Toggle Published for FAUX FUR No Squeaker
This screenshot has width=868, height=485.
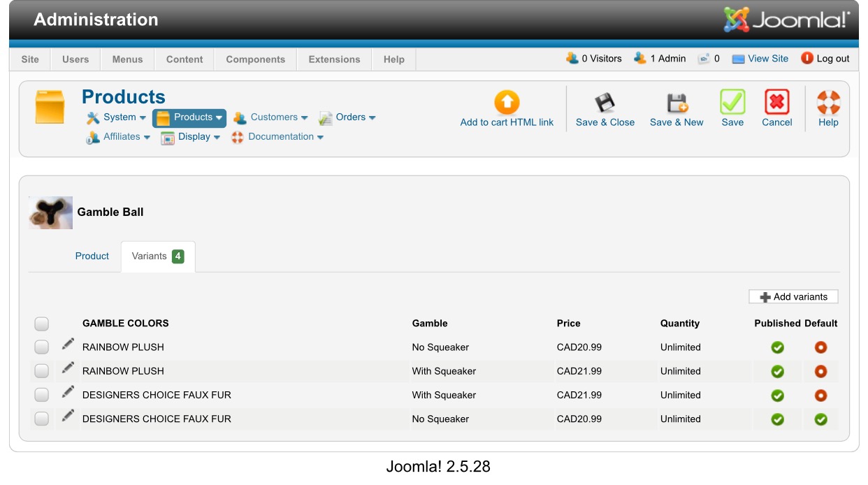[777, 419]
